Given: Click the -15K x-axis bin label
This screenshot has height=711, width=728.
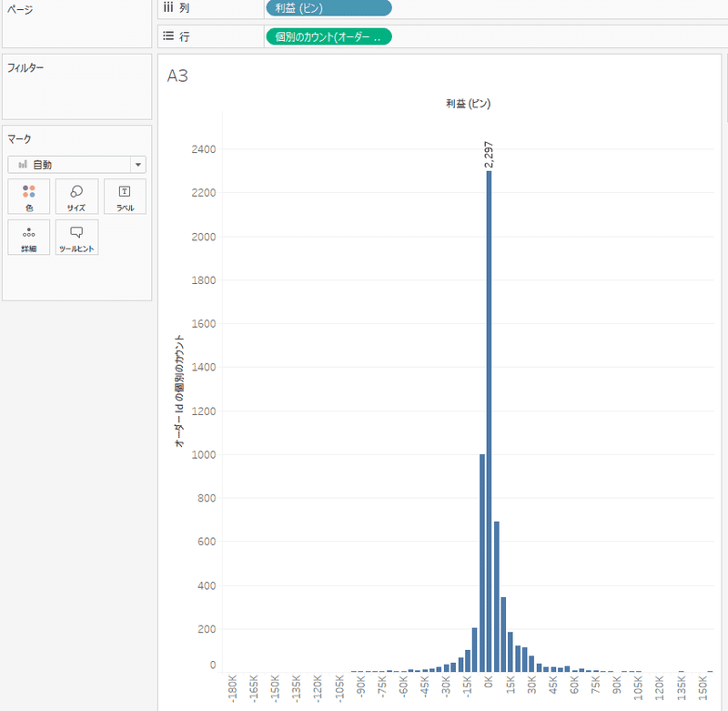Looking at the screenshot, I should (467, 686).
